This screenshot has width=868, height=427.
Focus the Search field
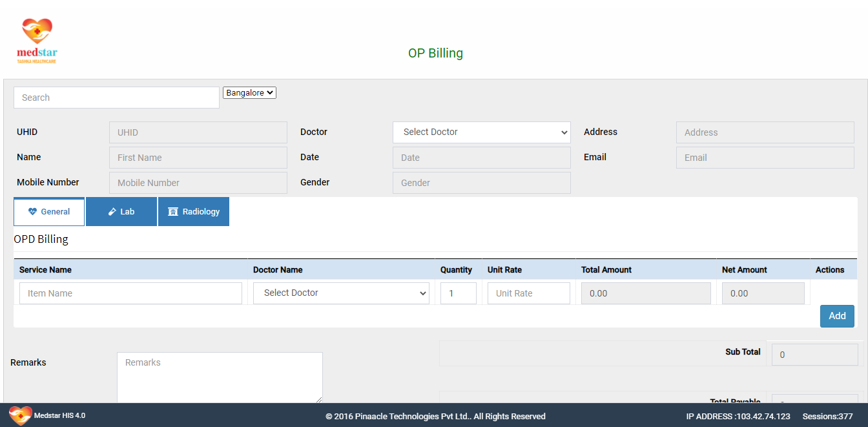point(116,98)
